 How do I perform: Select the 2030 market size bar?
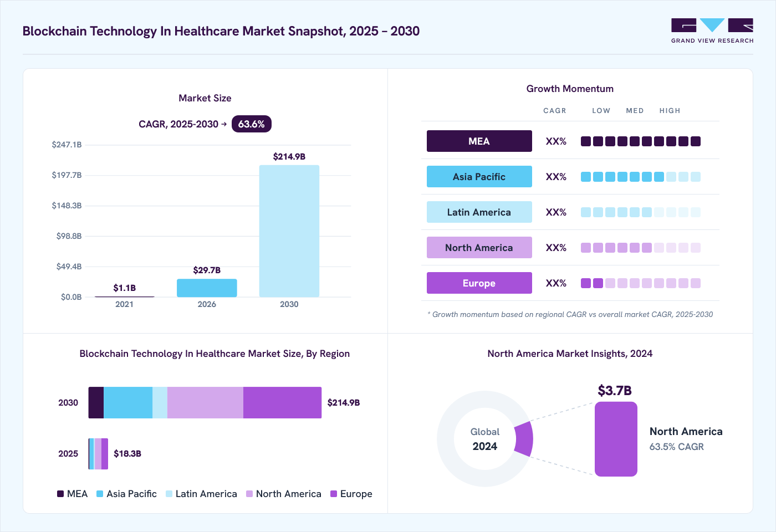point(289,231)
